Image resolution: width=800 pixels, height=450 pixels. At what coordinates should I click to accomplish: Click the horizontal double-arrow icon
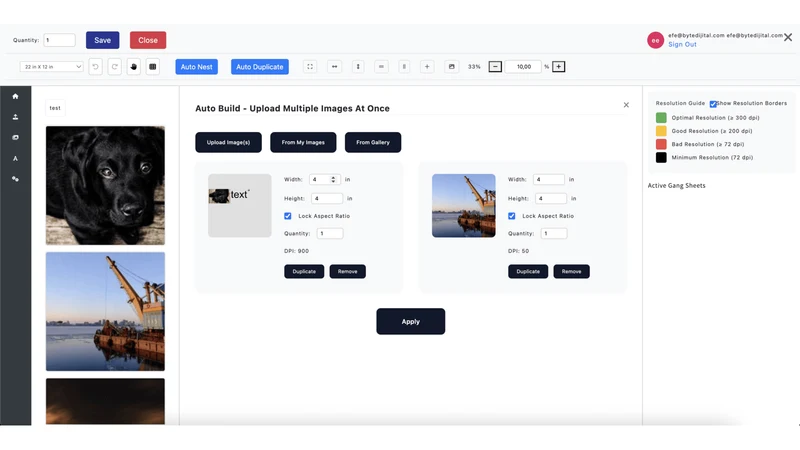pyautogui.click(x=334, y=67)
